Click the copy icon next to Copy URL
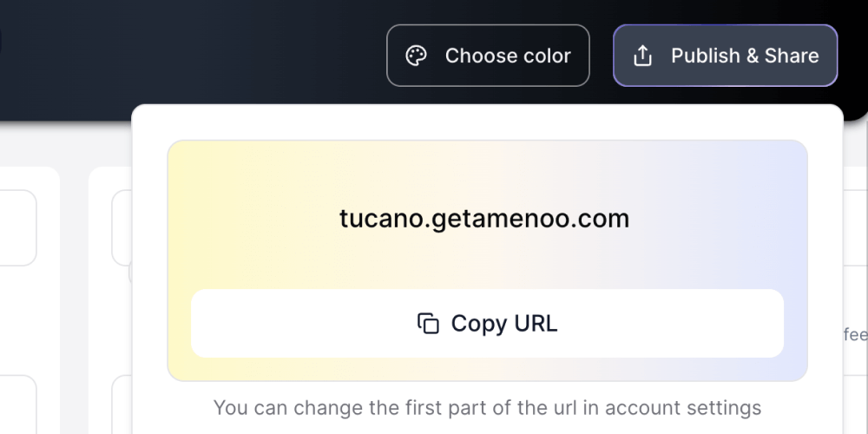This screenshot has width=868, height=434. 428,324
